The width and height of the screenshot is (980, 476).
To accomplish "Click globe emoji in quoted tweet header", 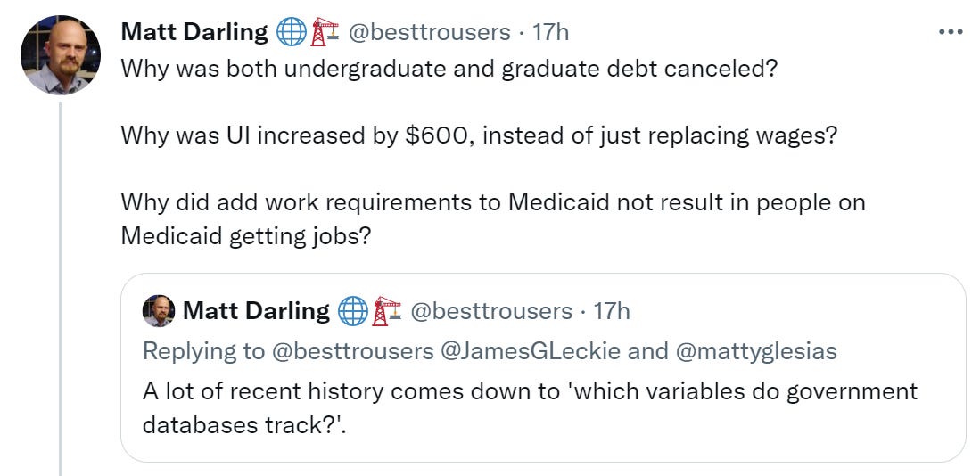I will [353, 311].
